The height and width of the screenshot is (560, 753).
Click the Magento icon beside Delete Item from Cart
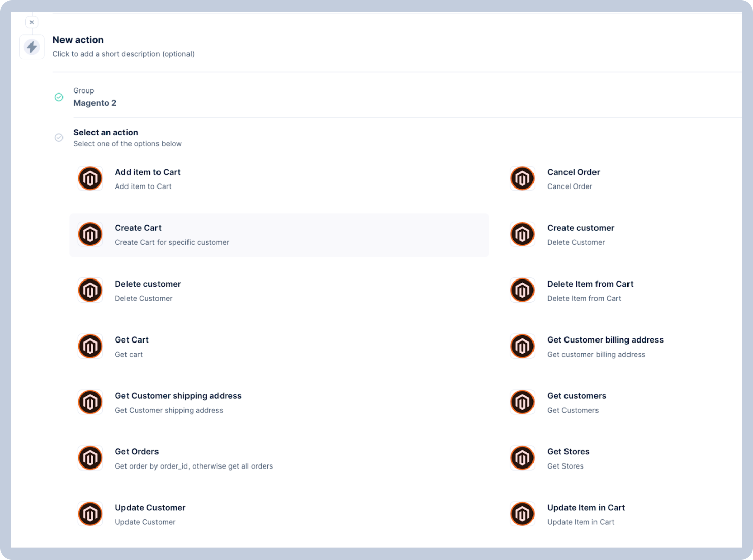522,290
